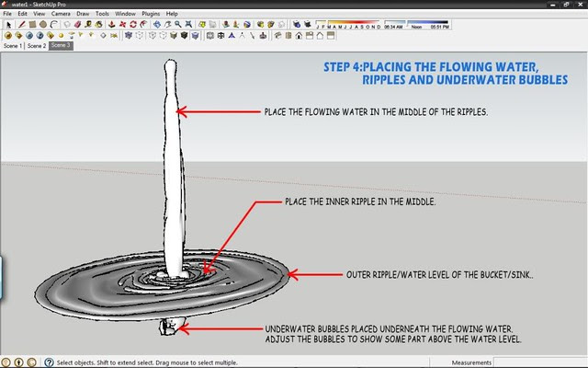Set the Left standard view

point(331,36)
